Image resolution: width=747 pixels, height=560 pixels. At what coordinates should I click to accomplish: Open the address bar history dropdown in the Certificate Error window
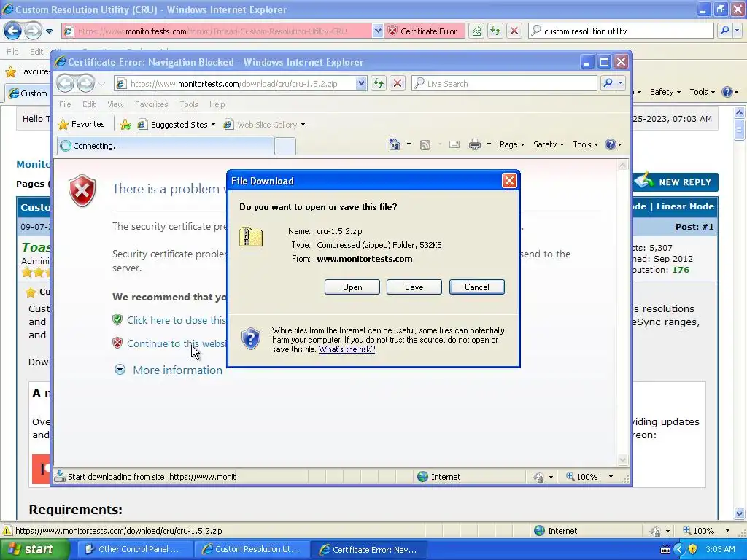[x=361, y=84]
